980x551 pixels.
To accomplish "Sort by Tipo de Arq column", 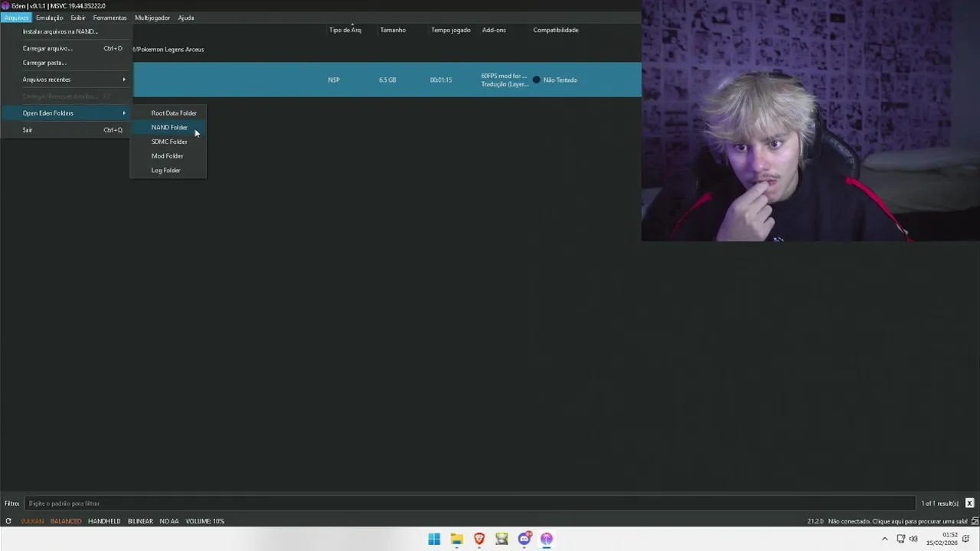I will tap(345, 30).
